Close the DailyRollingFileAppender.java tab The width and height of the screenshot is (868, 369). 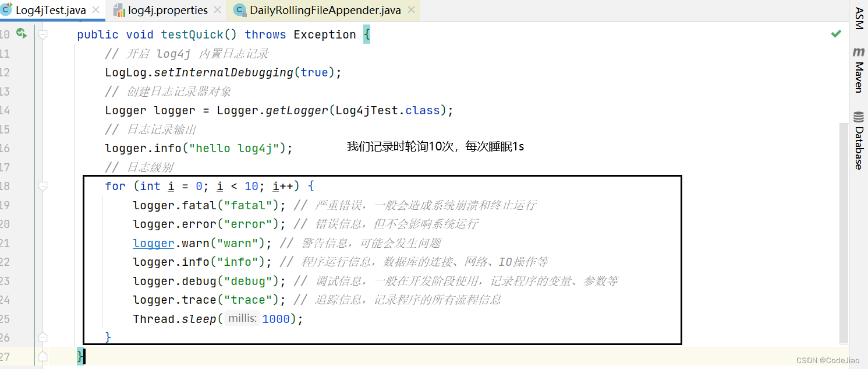coord(411,10)
